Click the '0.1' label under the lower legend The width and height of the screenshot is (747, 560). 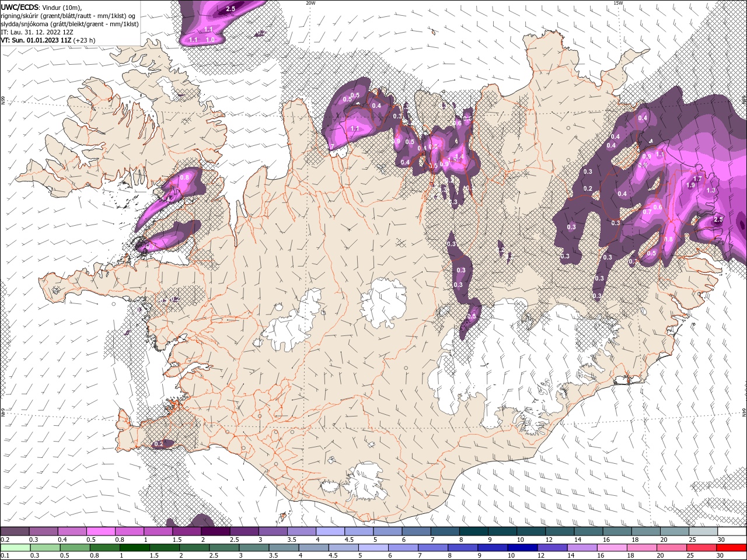click(5, 556)
